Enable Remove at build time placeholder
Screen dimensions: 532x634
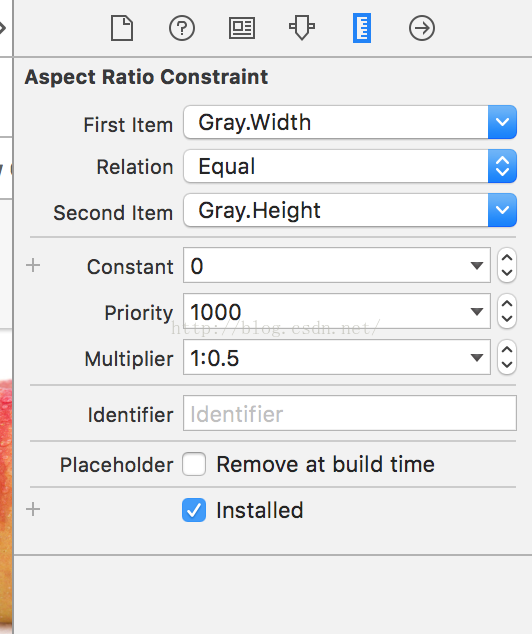pos(194,464)
